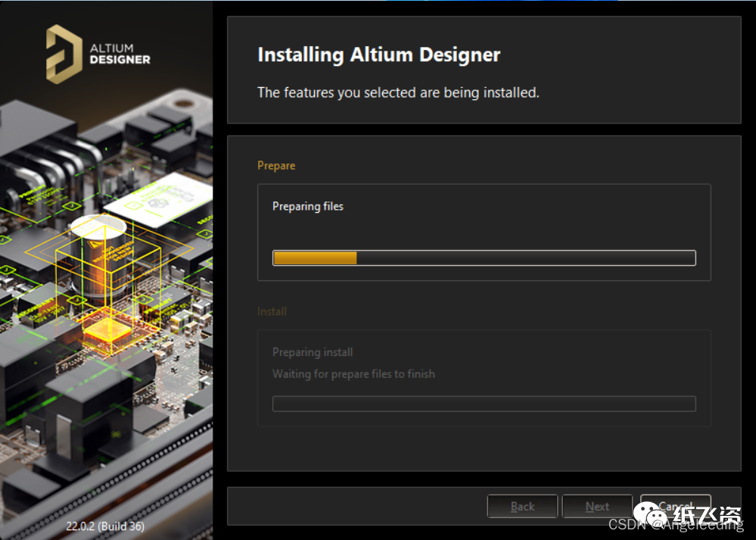Viewport: 756px width, 540px height.
Task: Click 'The features you selected' subtitle text
Action: 398,92
